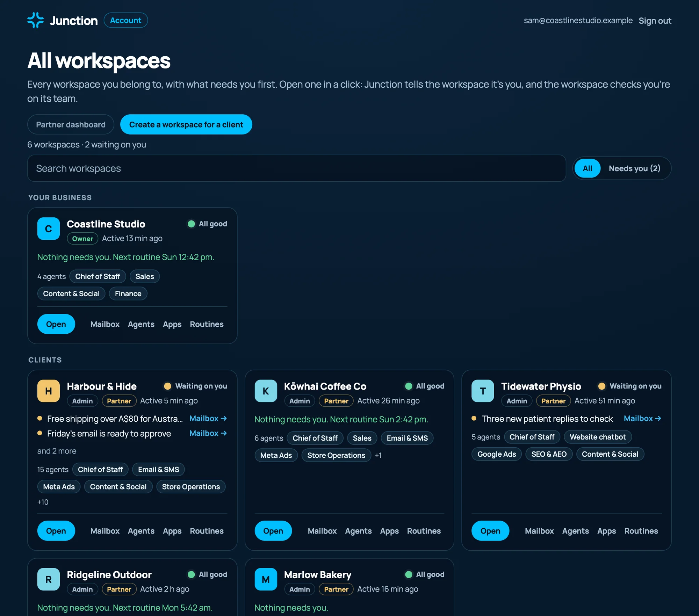The width and height of the screenshot is (699, 616).
Task: Click the Ridgeline Outdoor R avatar
Action: 49,579
